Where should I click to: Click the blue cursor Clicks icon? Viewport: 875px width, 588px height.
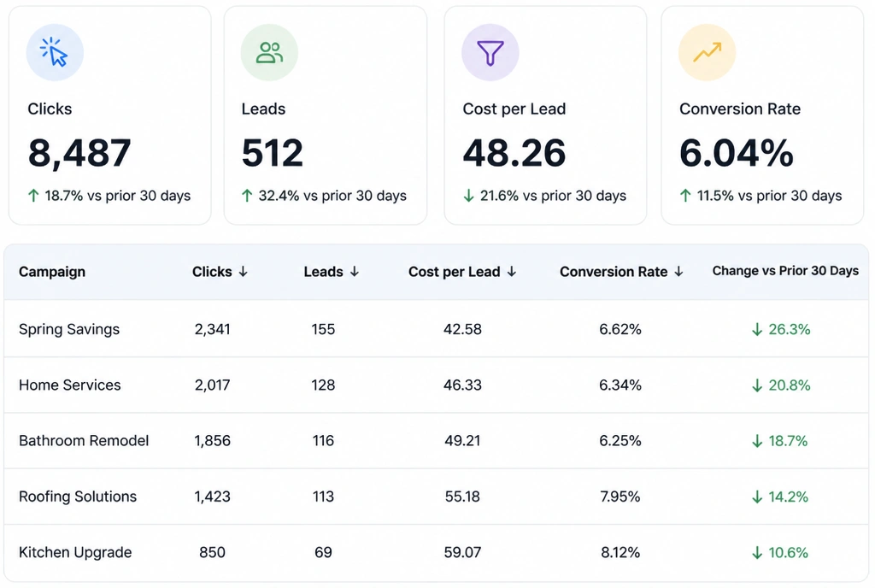(x=55, y=52)
